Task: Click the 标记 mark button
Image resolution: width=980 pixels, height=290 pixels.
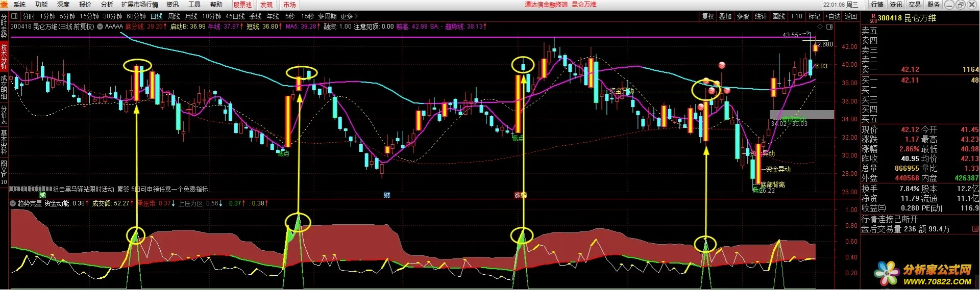Action: click(x=815, y=16)
